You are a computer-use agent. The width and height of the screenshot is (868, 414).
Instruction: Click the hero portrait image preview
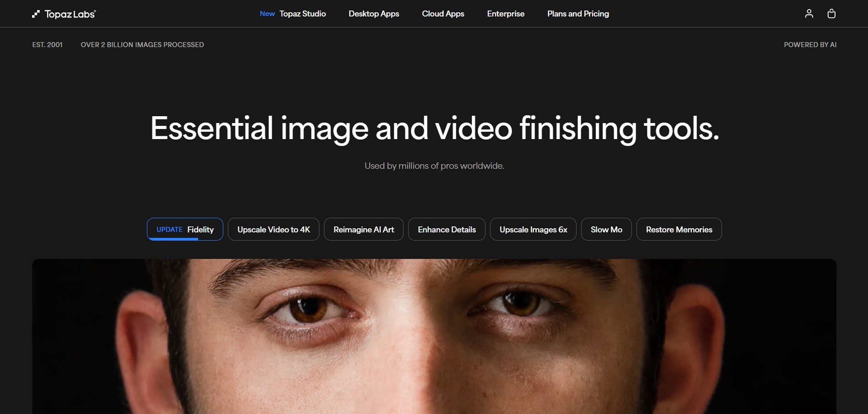point(434,334)
